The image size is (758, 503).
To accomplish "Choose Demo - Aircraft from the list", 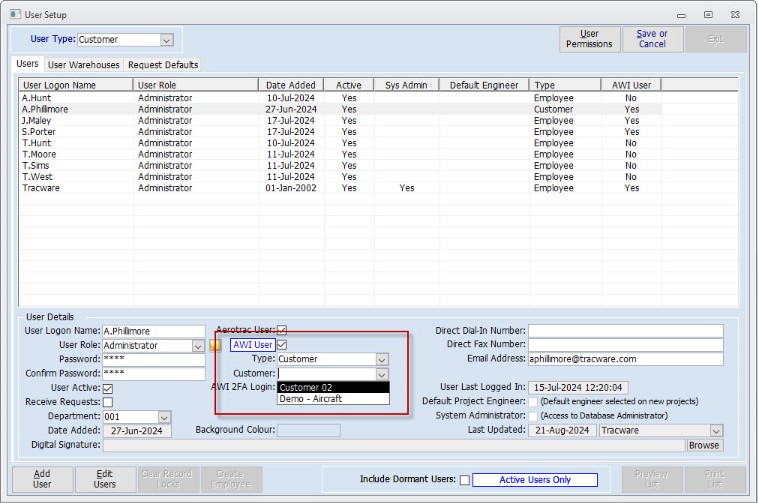I will tap(333, 399).
